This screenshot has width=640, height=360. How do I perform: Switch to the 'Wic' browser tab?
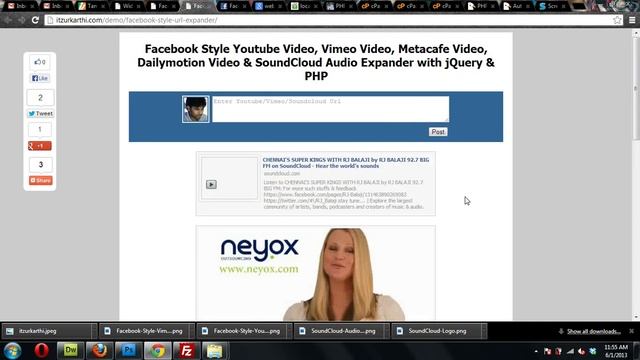[x=128, y=6]
